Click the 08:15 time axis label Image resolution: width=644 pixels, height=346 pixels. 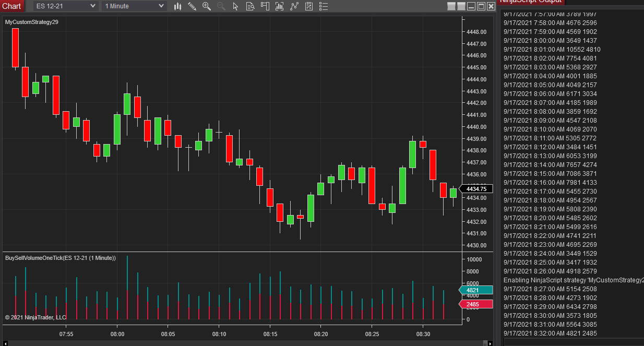(x=270, y=333)
